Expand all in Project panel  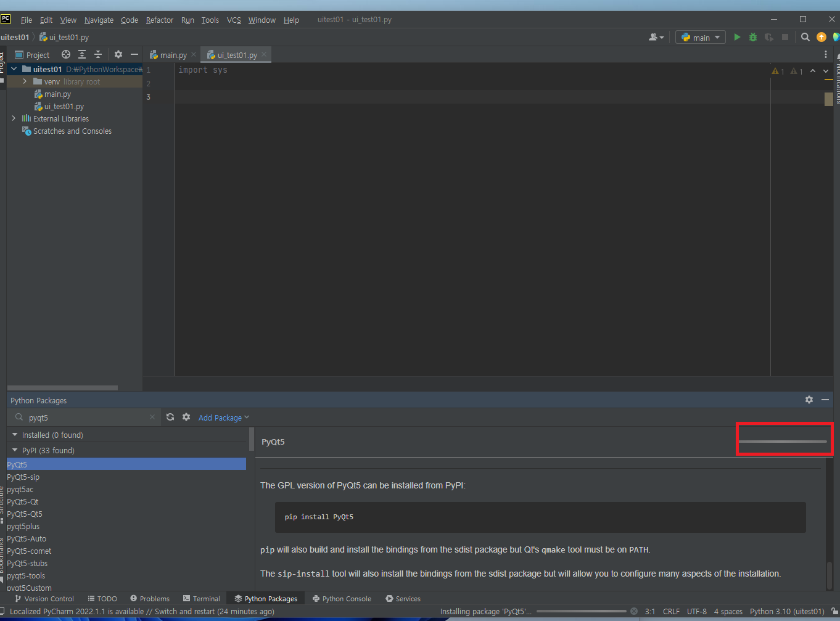tap(82, 54)
